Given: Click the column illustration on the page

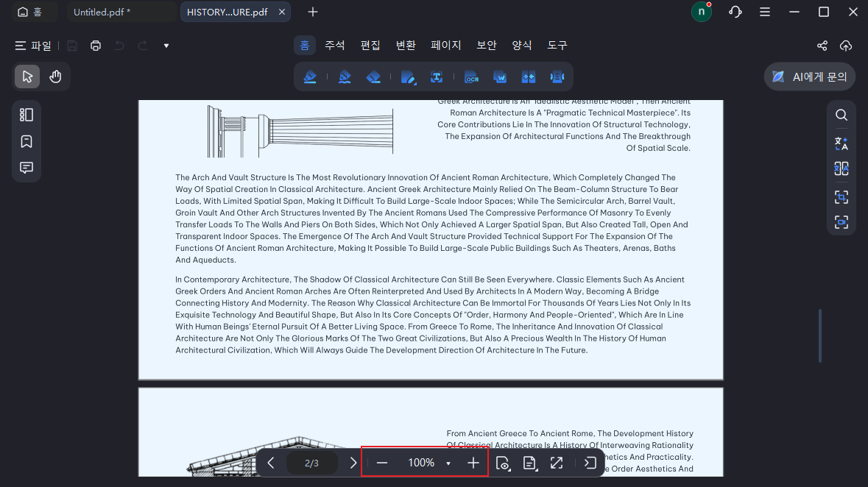Looking at the screenshot, I should pyautogui.click(x=300, y=131).
